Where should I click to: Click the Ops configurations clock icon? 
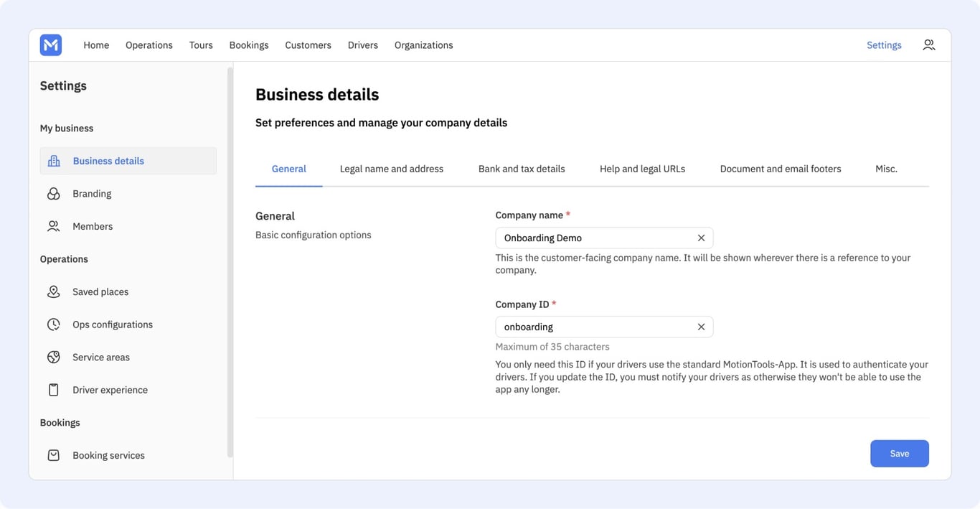[54, 324]
